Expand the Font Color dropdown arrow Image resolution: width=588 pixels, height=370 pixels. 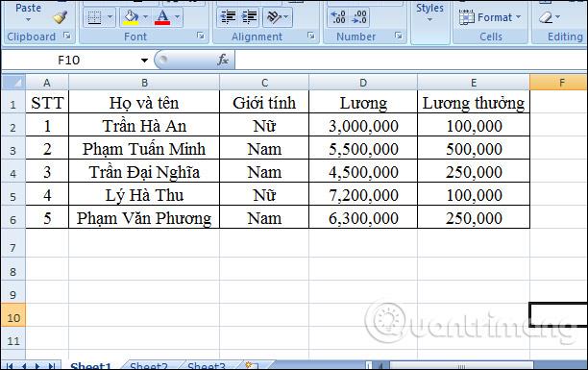tap(178, 17)
